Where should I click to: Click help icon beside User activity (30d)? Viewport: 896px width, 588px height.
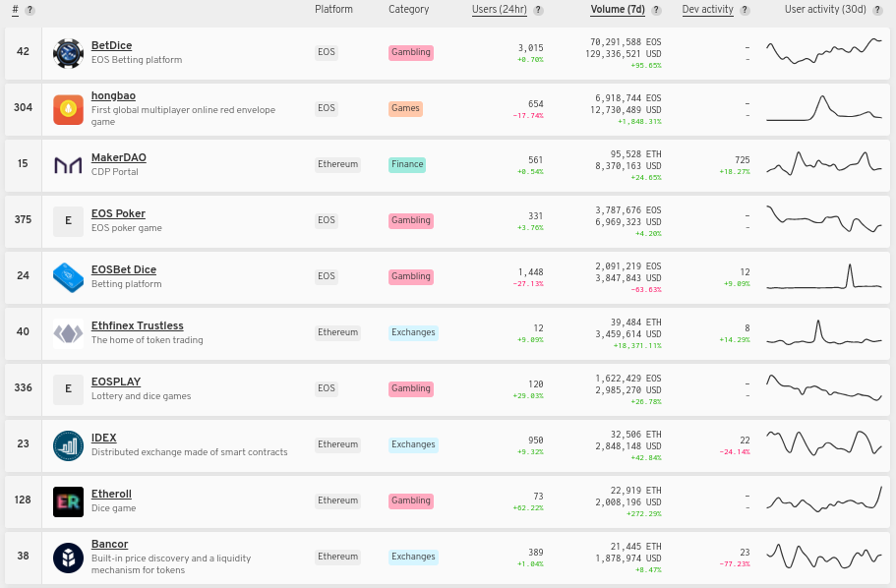click(x=877, y=10)
